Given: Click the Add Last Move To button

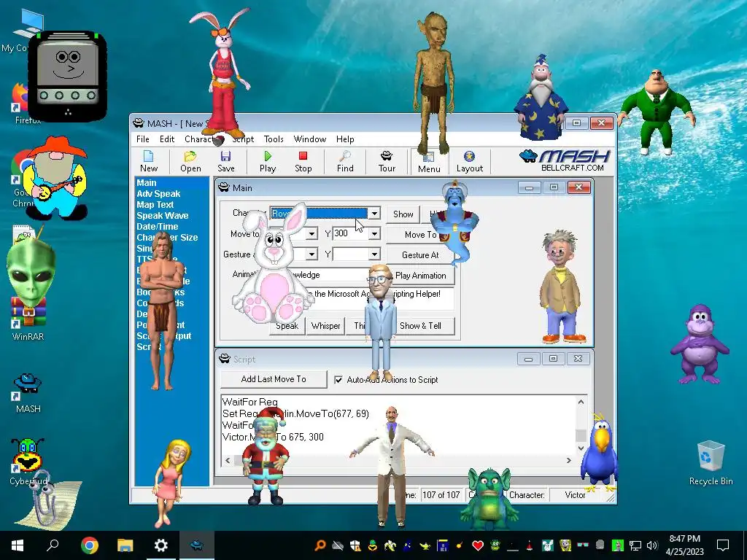Looking at the screenshot, I should coord(274,379).
